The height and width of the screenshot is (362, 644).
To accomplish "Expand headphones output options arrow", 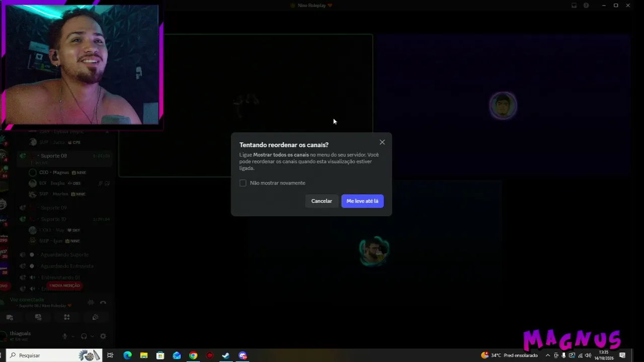I will point(92,336).
